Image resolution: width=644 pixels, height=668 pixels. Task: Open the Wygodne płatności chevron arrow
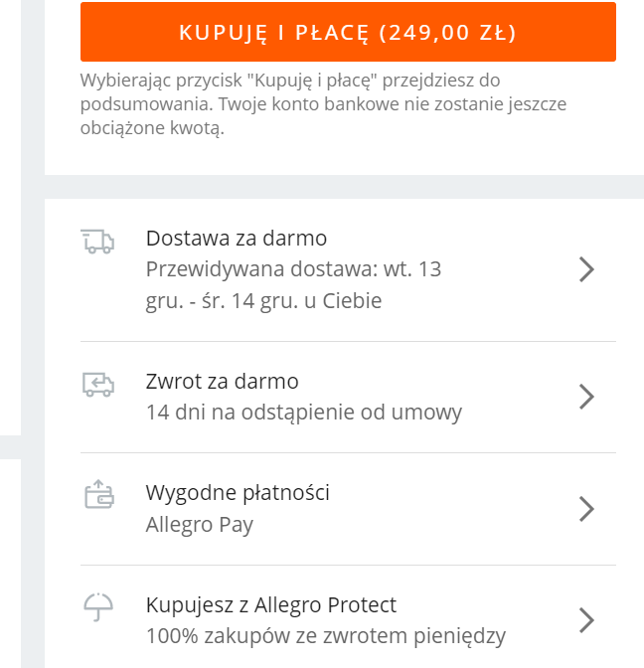586,509
